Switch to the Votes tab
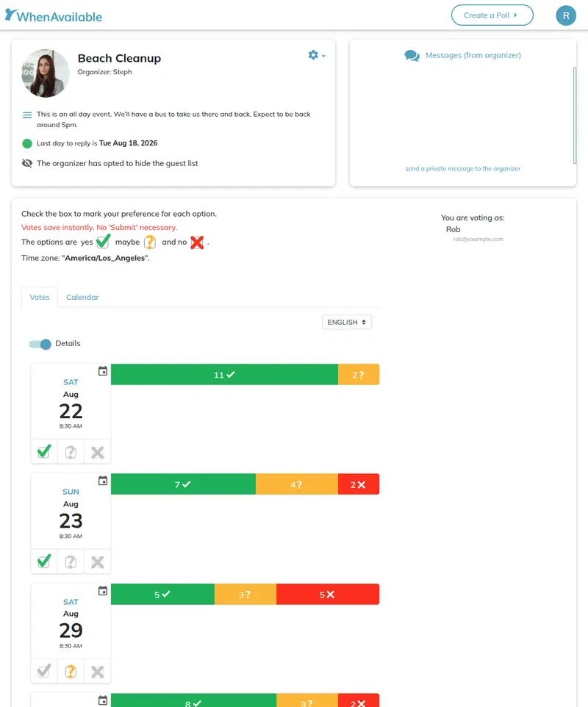 click(x=40, y=297)
